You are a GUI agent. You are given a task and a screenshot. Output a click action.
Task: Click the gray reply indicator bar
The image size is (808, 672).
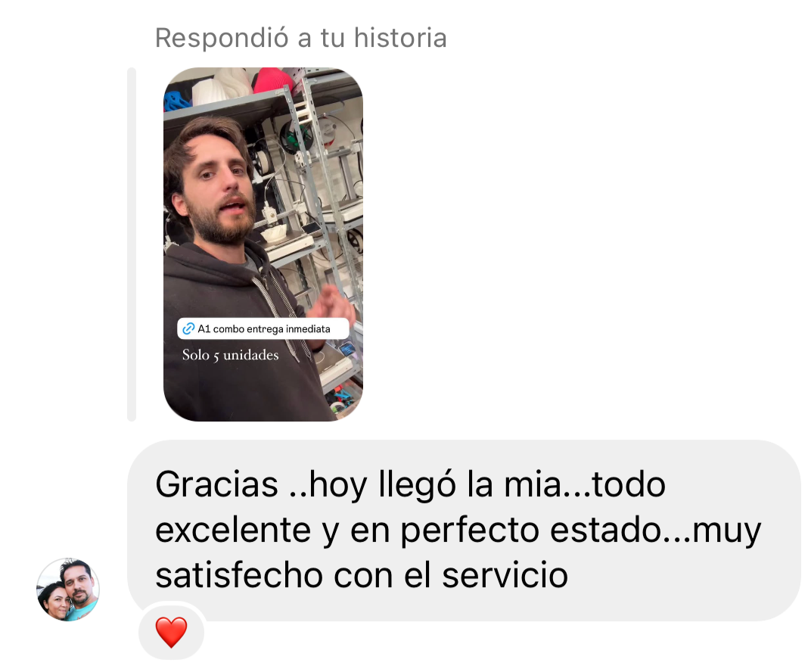point(132,244)
